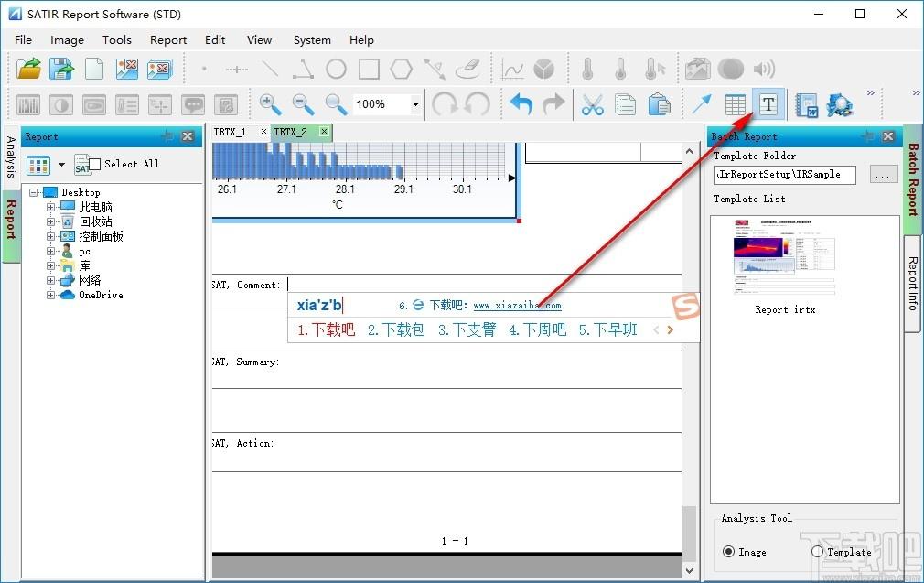
Task: Go to next IME candidate page
Action: point(670,330)
